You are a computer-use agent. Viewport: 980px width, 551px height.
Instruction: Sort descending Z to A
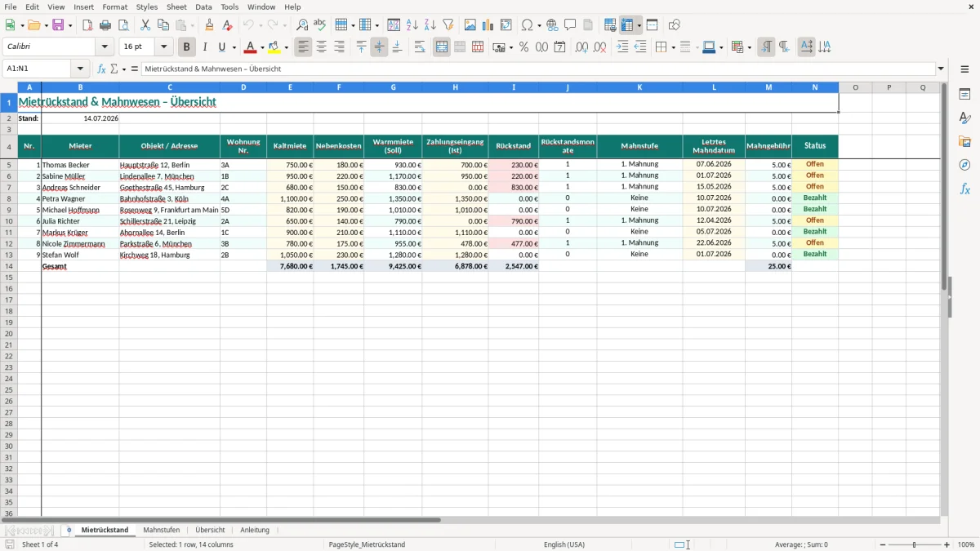tap(430, 25)
